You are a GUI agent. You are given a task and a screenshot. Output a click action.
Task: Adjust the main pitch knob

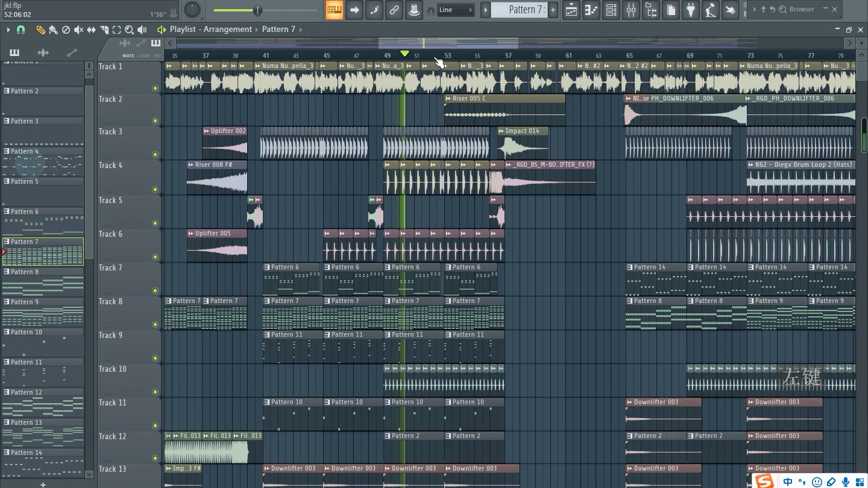click(192, 10)
